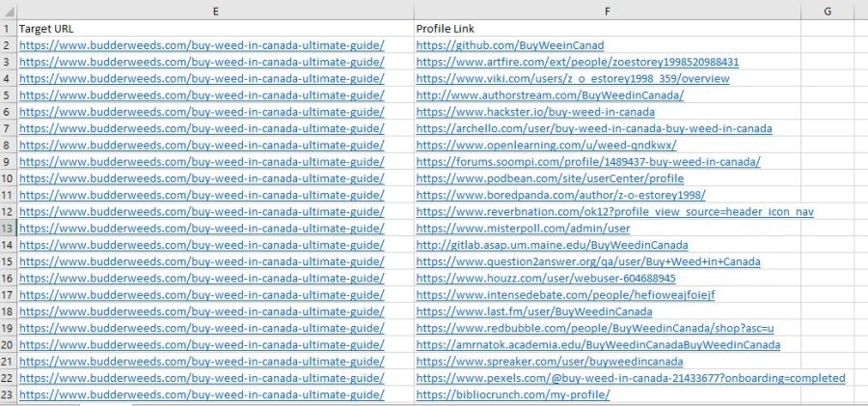Open the pexels.com onboarding=completed link
The image size is (868, 406).
(631, 378)
